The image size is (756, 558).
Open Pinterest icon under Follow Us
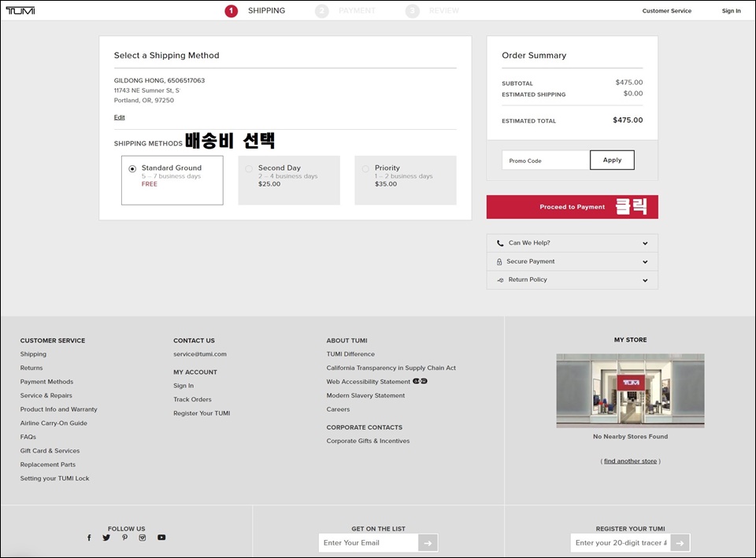125,538
